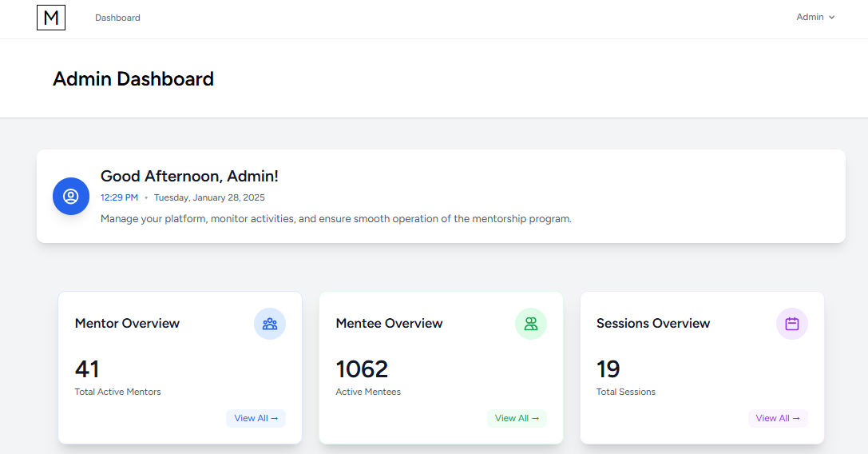Click the Good Afternoon, Admin! greeting

coord(189,177)
